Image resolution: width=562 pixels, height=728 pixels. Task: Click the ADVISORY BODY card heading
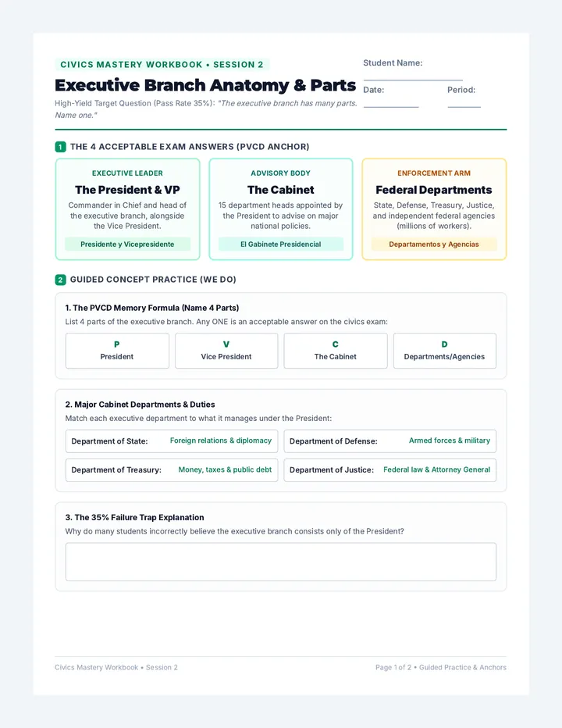pos(280,173)
